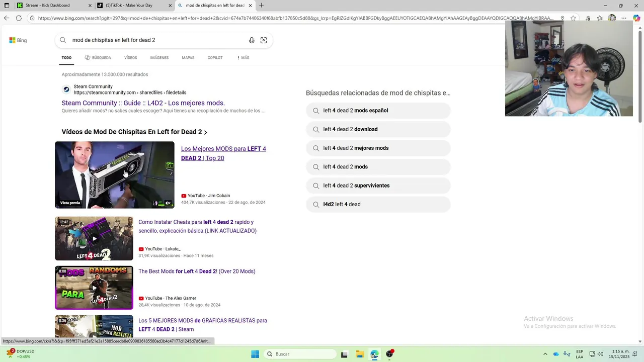The image size is (644, 362).
Task: Go back with the browser back arrow
Action: click(6, 18)
